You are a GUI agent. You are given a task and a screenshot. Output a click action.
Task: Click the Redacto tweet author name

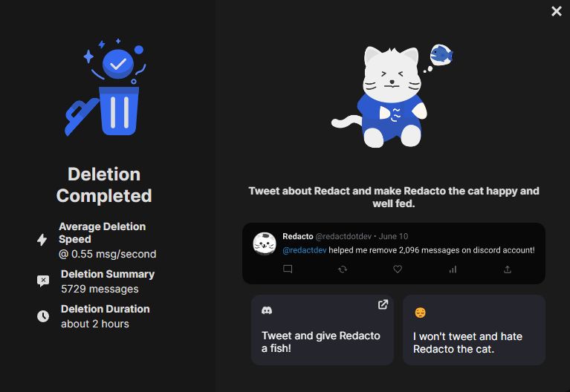(298, 236)
